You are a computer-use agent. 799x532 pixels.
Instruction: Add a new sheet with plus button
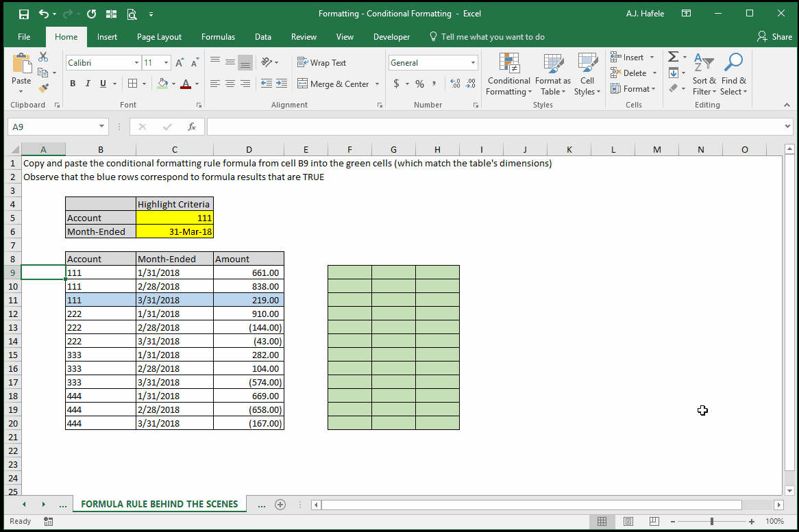point(280,505)
